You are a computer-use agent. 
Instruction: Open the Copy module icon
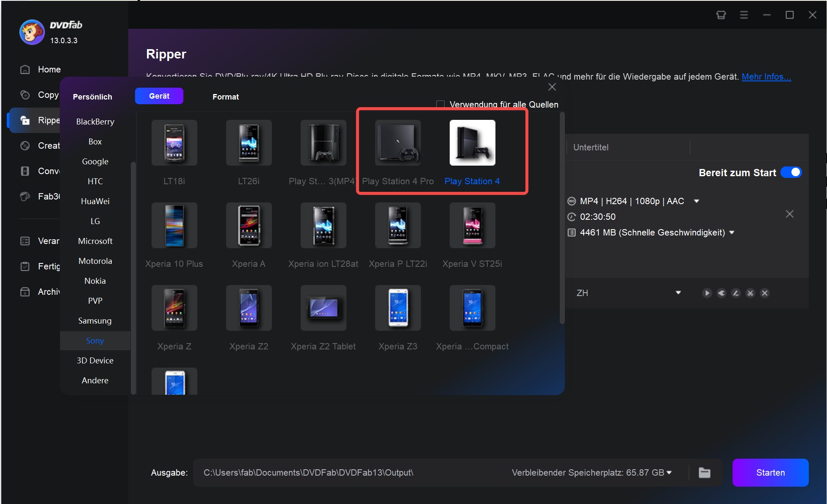(x=25, y=95)
